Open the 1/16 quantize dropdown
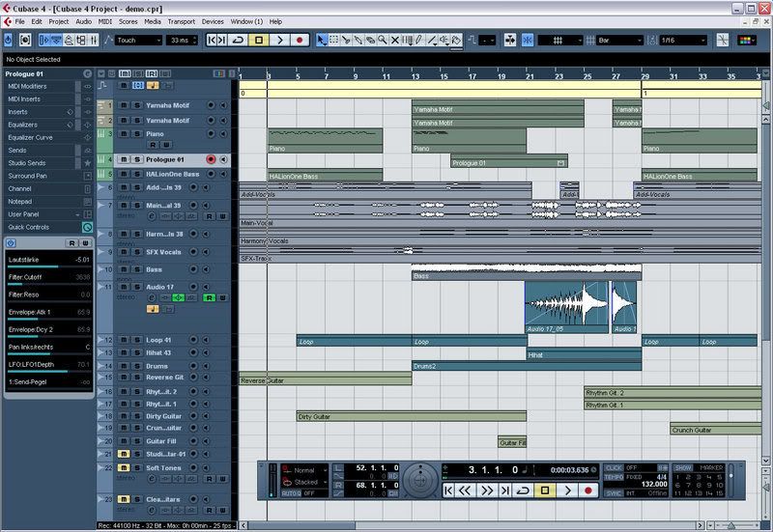This screenshot has height=532, width=773. tap(683, 40)
